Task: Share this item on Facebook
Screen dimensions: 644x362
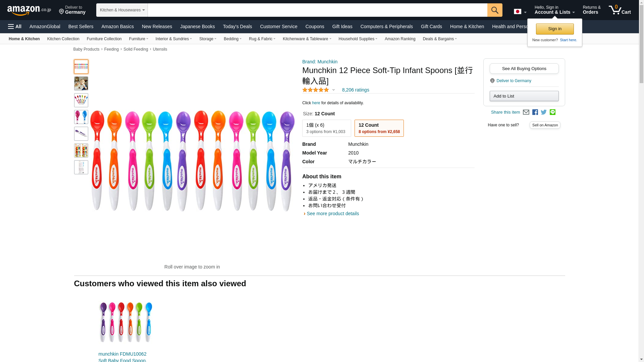Action: pos(535,112)
